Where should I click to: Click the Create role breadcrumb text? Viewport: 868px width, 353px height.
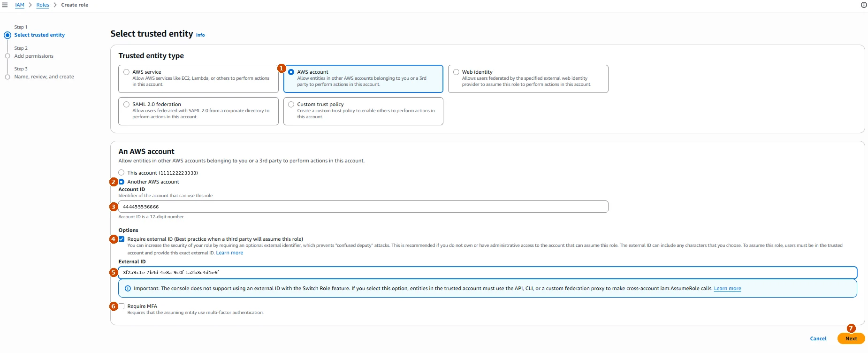pos(75,5)
